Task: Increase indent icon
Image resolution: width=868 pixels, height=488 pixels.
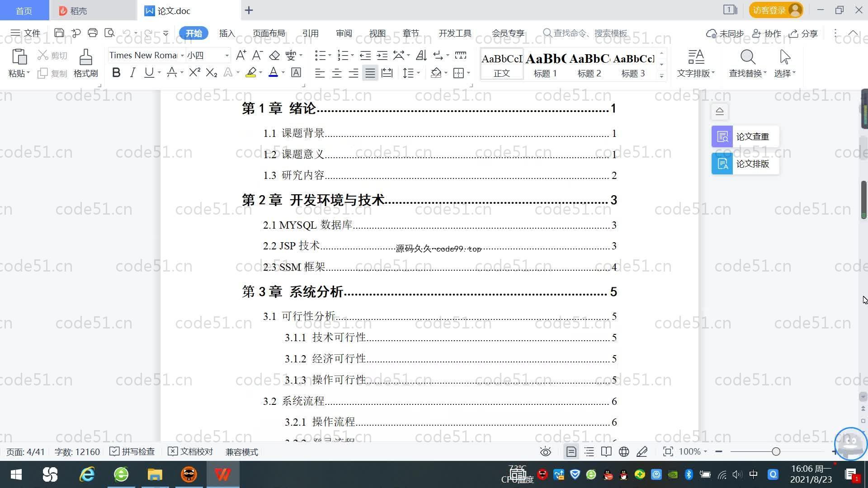Action: pos(382,55)
